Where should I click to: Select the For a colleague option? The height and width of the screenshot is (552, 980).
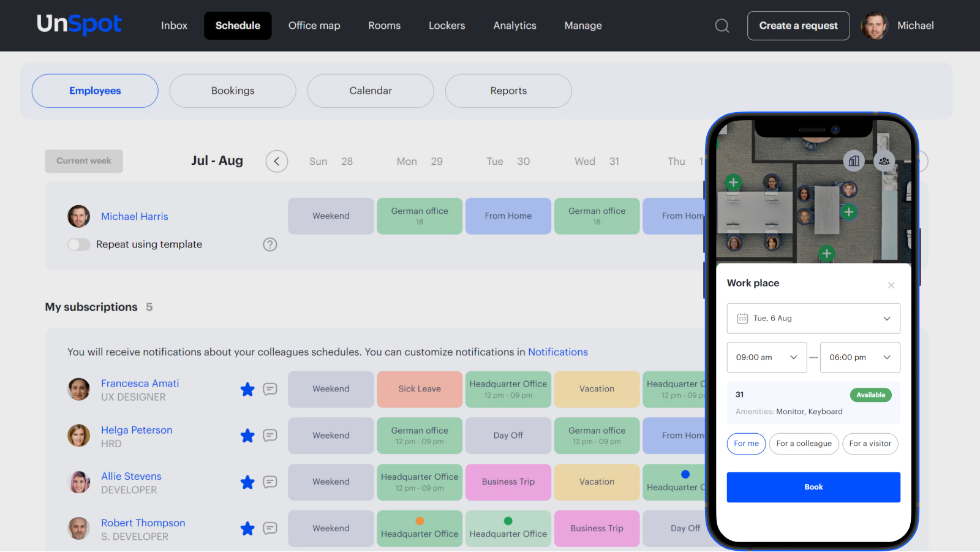pyautogui.click(x=804, y=444)
